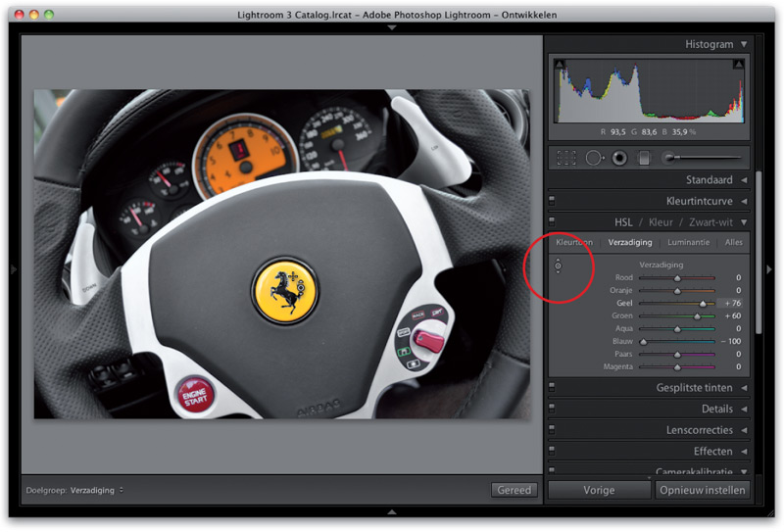Collapse the top module panel arrow
The height and width of the screenshot is (532, 784).
click(392, 28)
